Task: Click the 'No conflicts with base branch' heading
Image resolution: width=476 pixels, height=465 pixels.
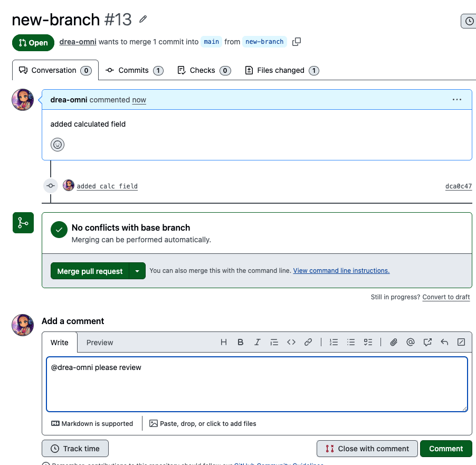Action: click(131, 227)
